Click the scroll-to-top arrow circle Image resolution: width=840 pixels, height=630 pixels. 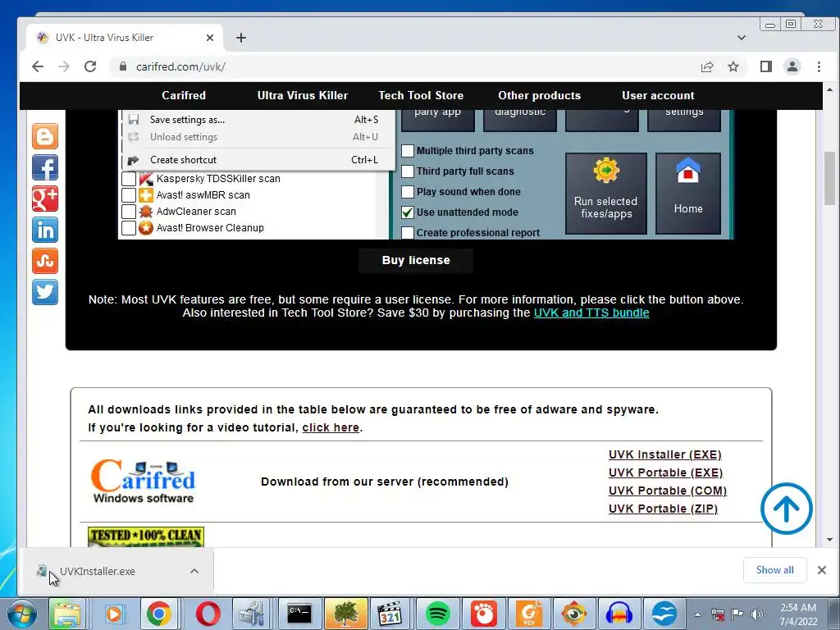click(x=787, y=509)
